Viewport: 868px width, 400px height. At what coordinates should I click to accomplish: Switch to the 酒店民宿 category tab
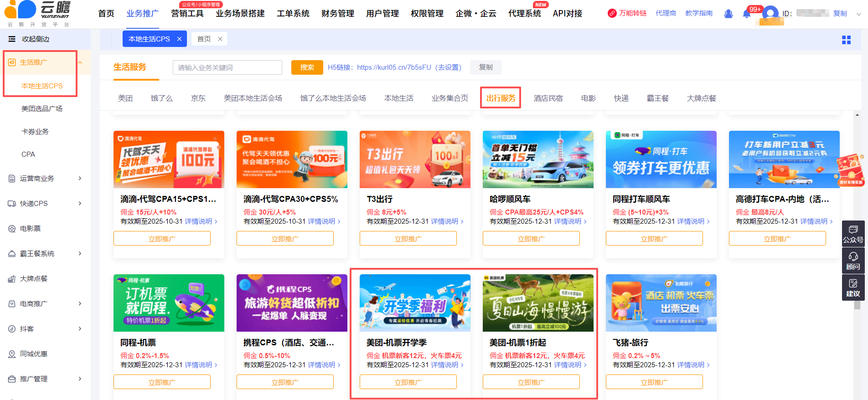pyautogui.click(x=548, y=98)
